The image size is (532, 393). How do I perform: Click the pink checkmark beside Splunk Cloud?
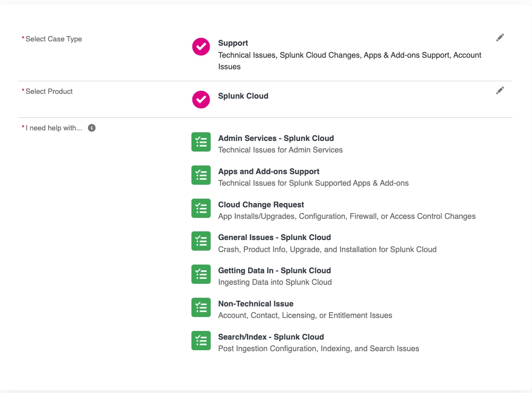click(x=201, y=100)
